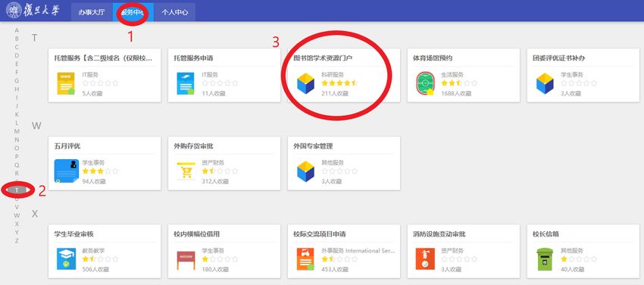Screen dimensions: 644x285
Task: Open the 五月评优 blue note icon
Action: pos(66,171)
